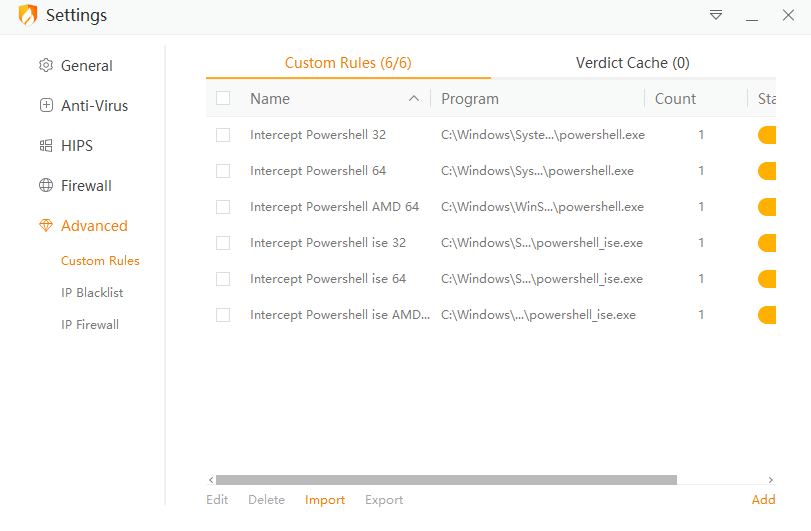Click the horizontal scrollbar right arrow

(x=770, y=480)
